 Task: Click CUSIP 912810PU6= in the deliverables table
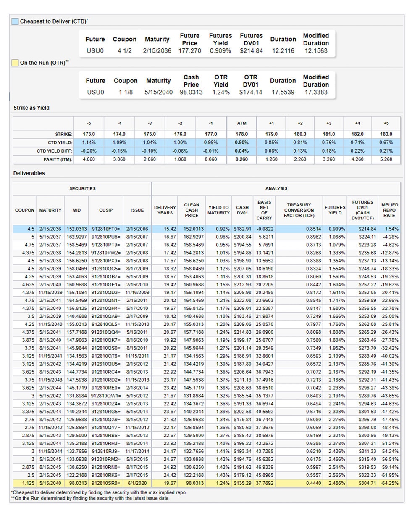coord(106,237)
